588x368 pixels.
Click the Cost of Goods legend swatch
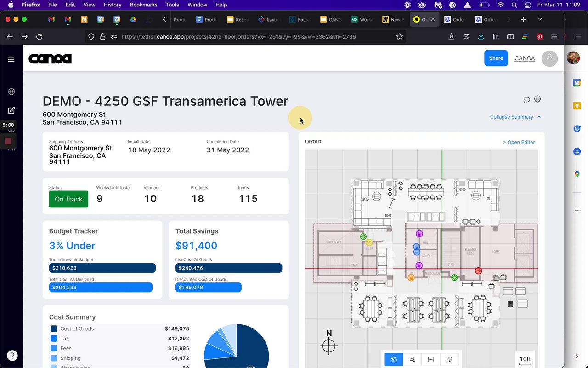pos(54,329)
